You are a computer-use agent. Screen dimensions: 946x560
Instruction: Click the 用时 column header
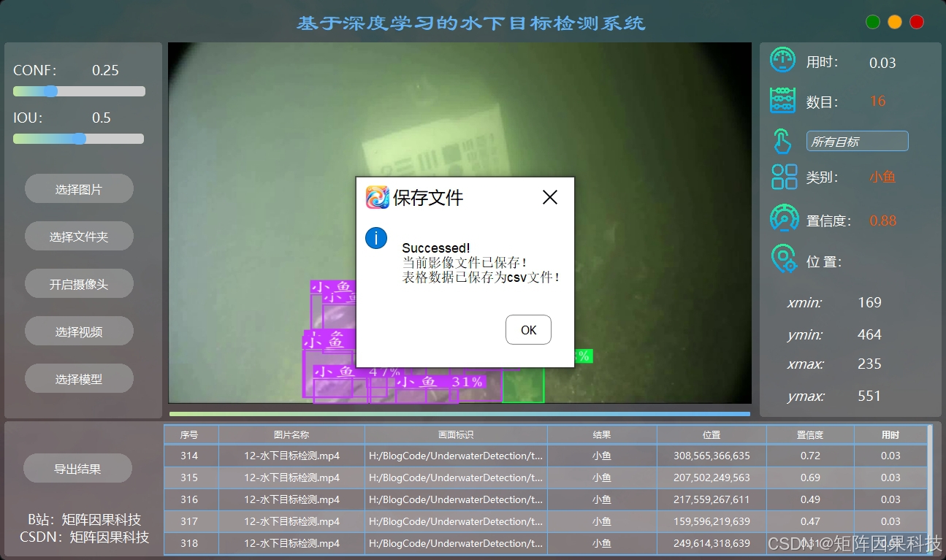coord(890,434)
